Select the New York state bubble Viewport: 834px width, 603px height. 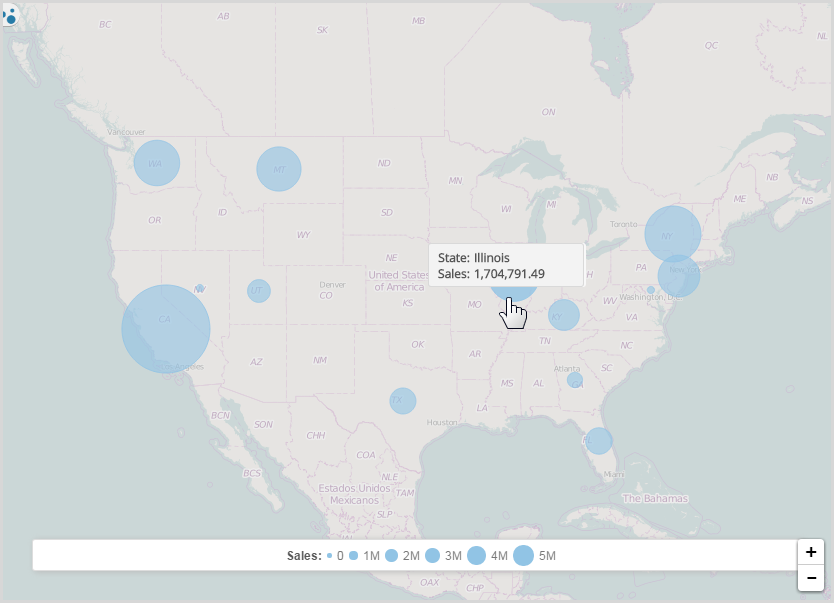[672, 234]
